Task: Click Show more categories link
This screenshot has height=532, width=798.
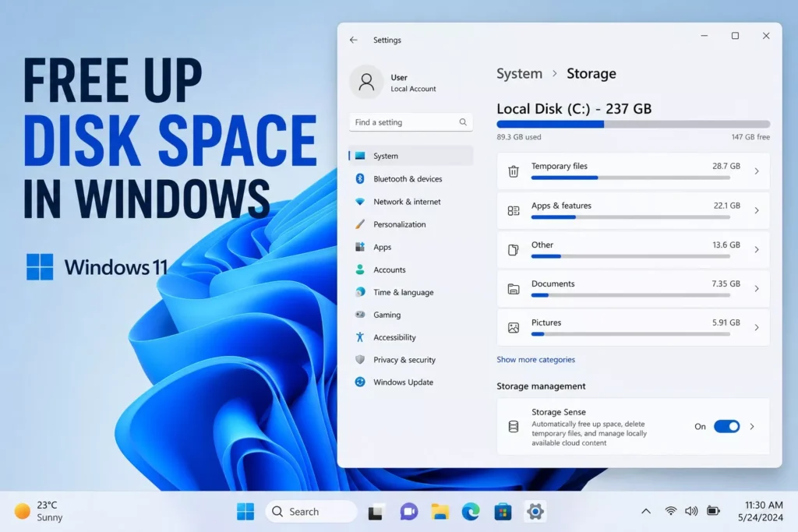Action: point(535,359)
